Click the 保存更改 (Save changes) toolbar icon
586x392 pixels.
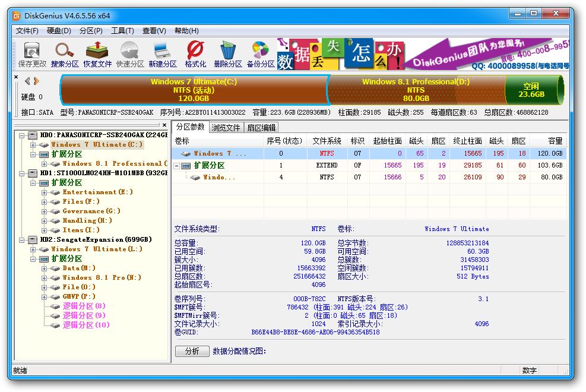[x=32, y=54]
